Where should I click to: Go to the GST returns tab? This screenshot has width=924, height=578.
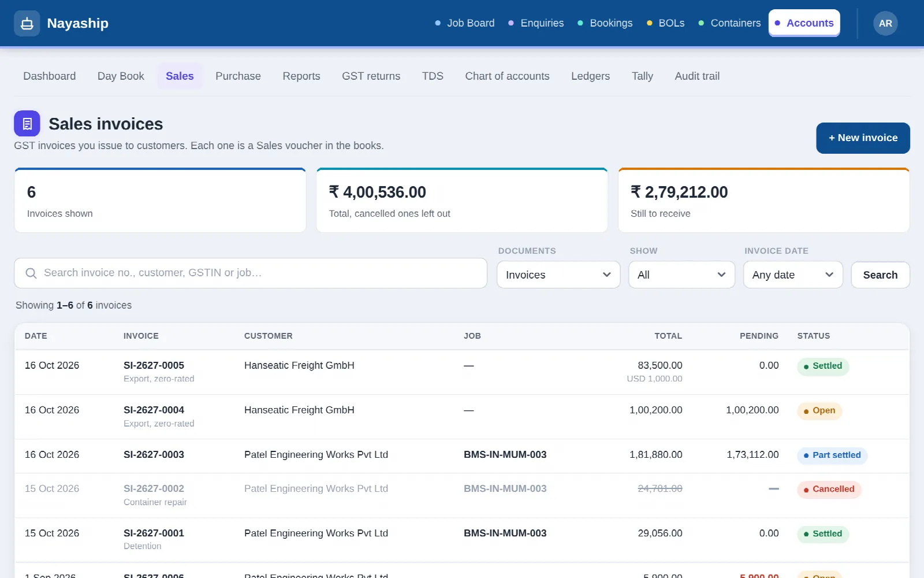(x=371, y=76)
